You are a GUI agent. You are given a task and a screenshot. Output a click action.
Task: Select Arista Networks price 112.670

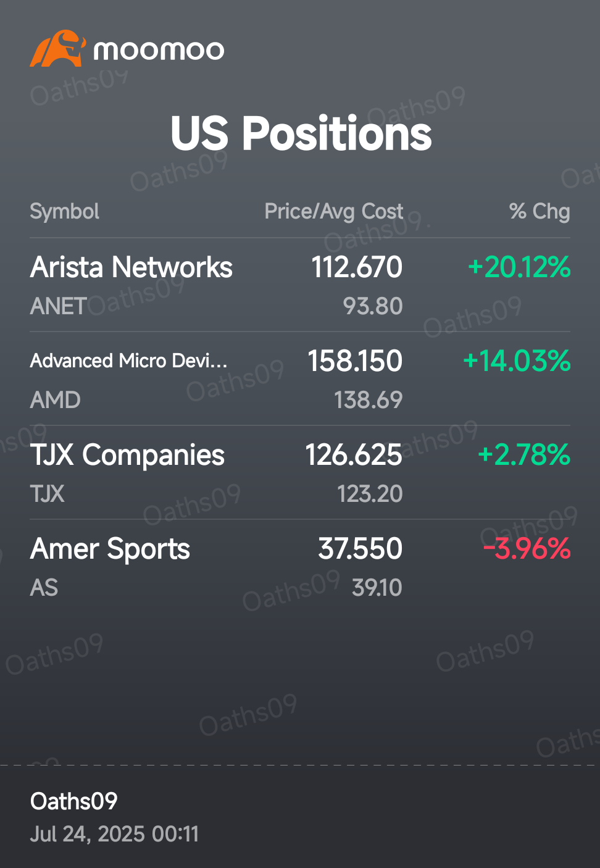pos(356,267)
